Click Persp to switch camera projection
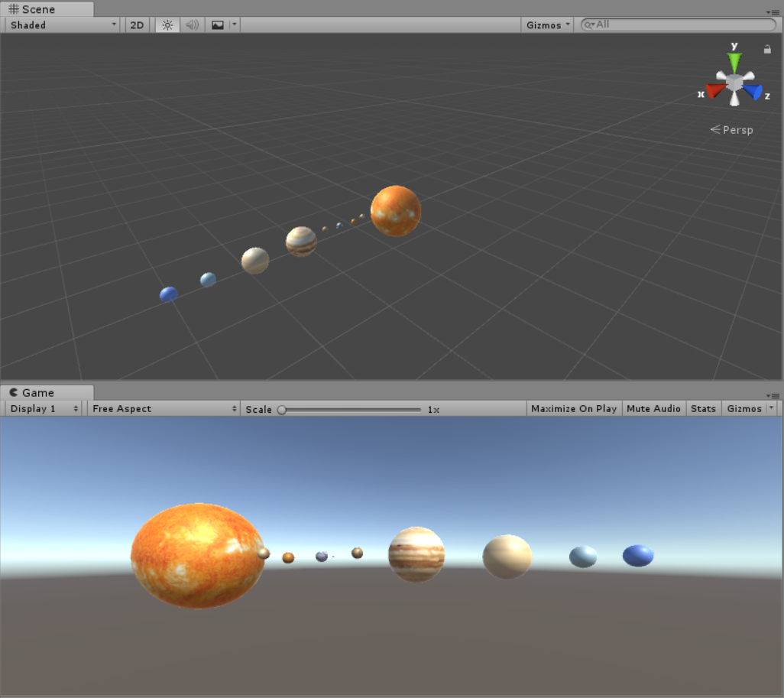This screenshot has width=784, height=698. click(736, 129)
